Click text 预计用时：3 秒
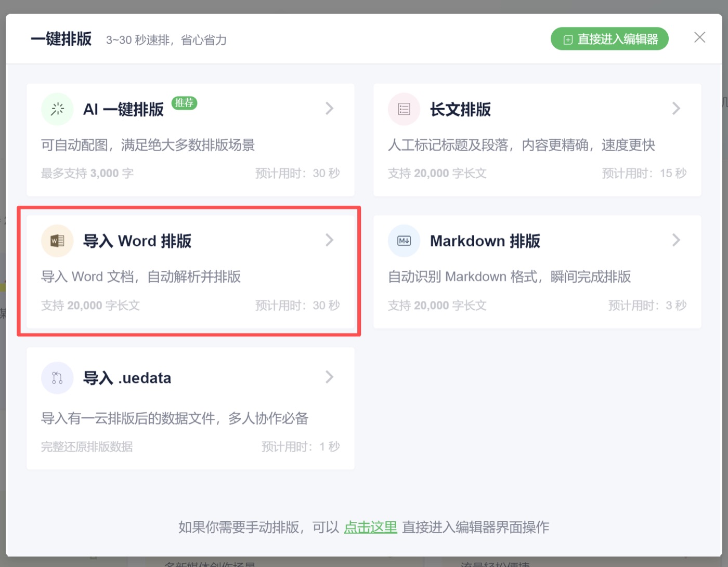The image size is (728, 567). point(647,306)
